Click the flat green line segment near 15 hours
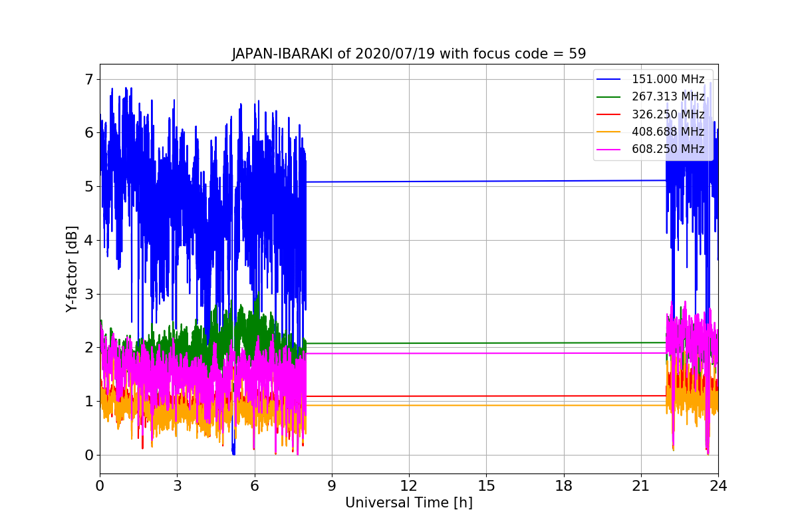Viewport: 798px width, 532px height. point(486,343)
